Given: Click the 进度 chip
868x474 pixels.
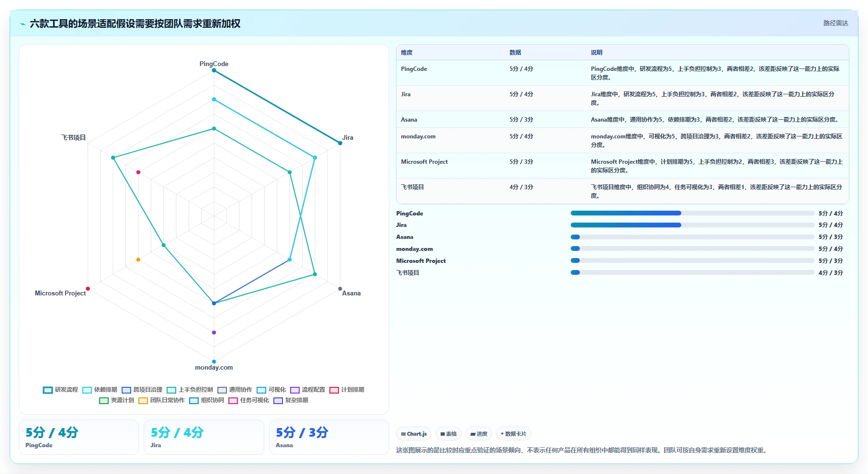Looking at the screenshot, I should [x=479, y=434].
